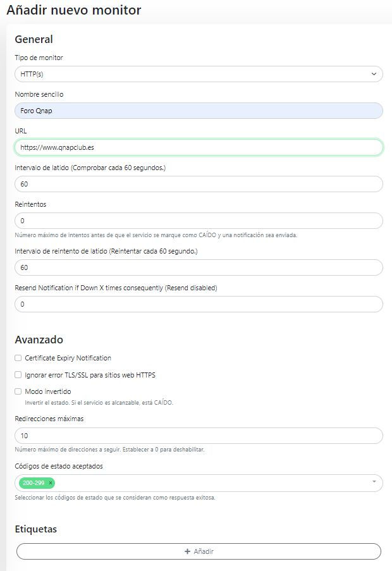Enable Certificate Expiry Notification checkbox
Screen dimensions: 392x571
pyautogui.click(x=18, y=358)
